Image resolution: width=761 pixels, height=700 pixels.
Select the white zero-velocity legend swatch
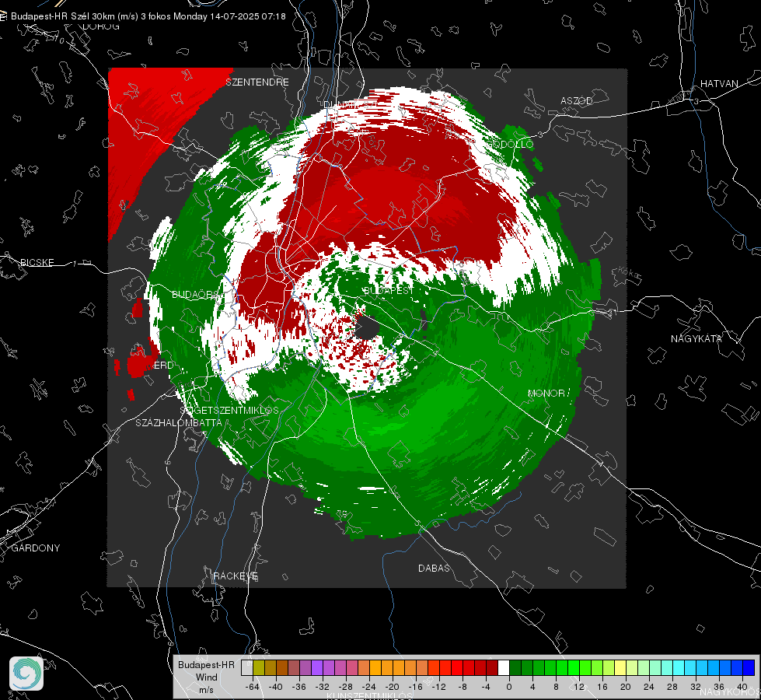pyautogui.click(x=504, y=667)
